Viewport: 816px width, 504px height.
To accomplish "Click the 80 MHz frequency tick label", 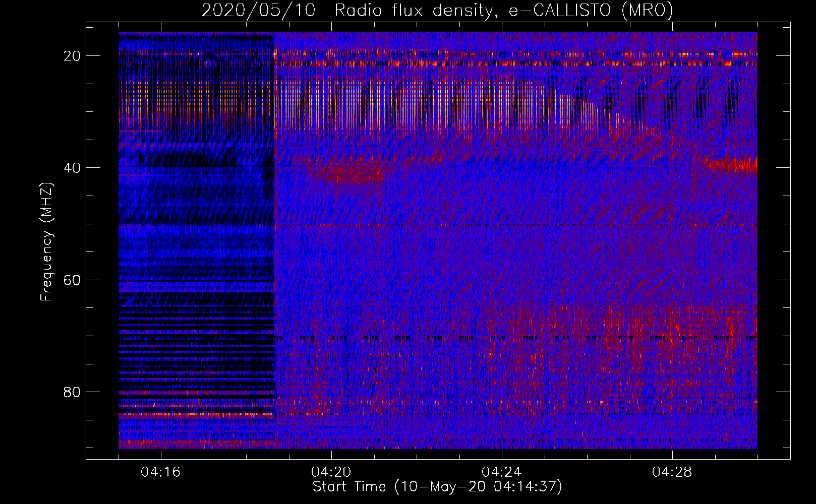I will click(72, 392).
